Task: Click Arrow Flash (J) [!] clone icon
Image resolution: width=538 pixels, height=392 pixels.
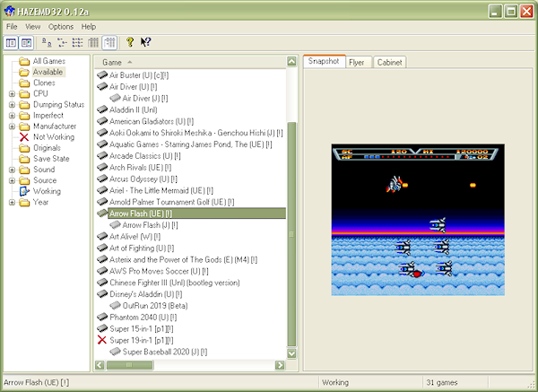Action: click(115, 225)
